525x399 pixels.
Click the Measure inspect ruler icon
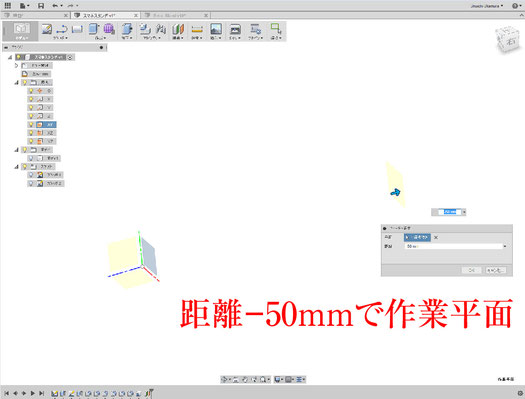[197, 30]
